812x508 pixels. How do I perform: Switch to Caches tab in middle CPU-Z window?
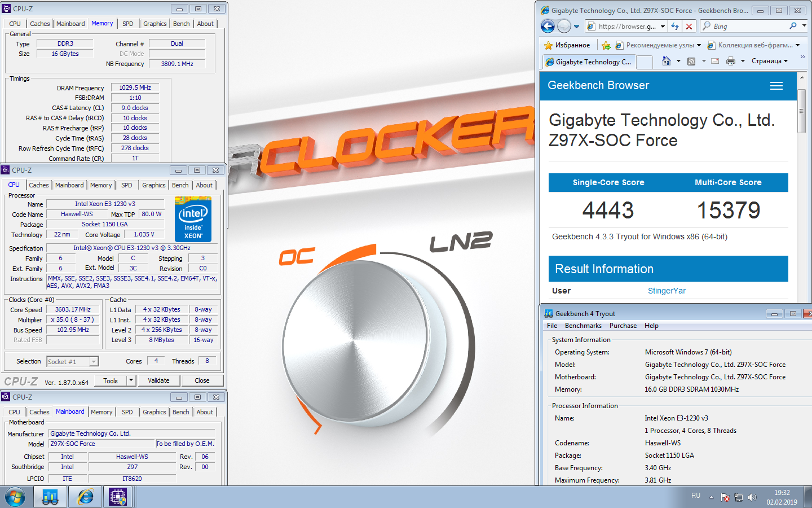[38, 185]
